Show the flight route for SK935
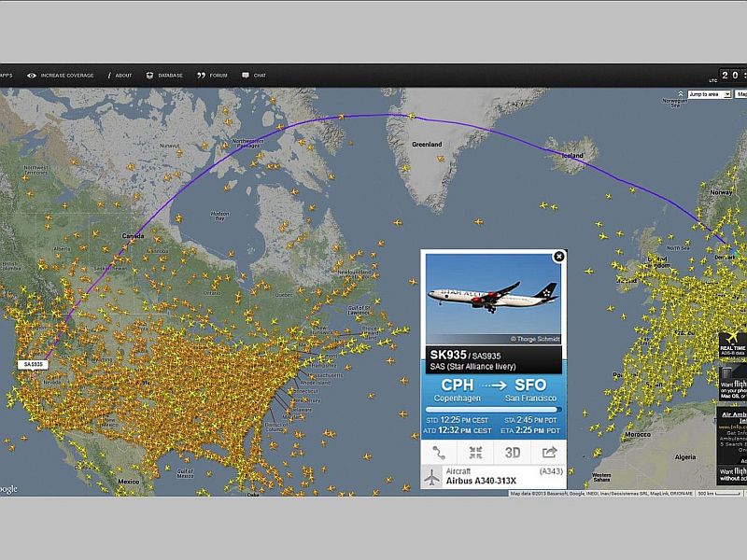The image size is (747, 560). point(439,453)
